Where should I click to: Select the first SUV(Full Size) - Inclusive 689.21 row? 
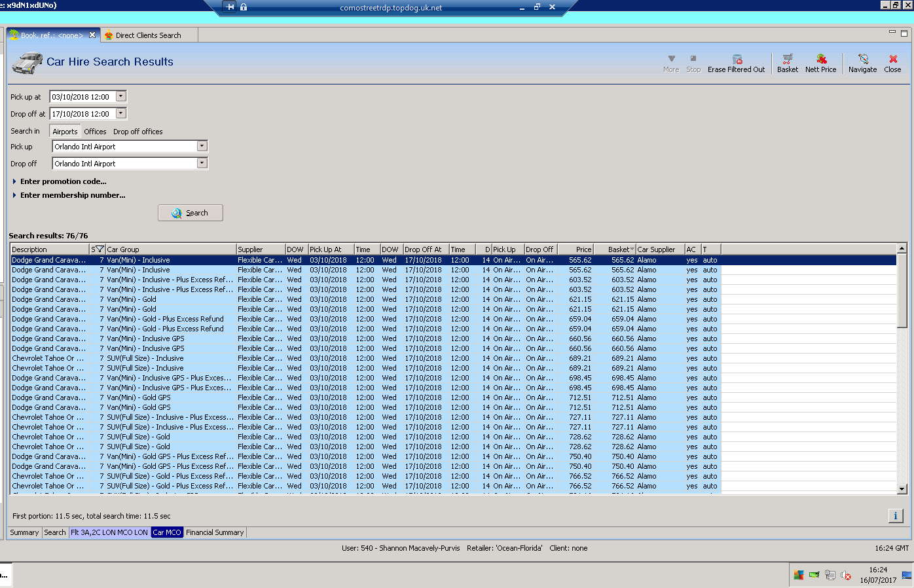365,358
